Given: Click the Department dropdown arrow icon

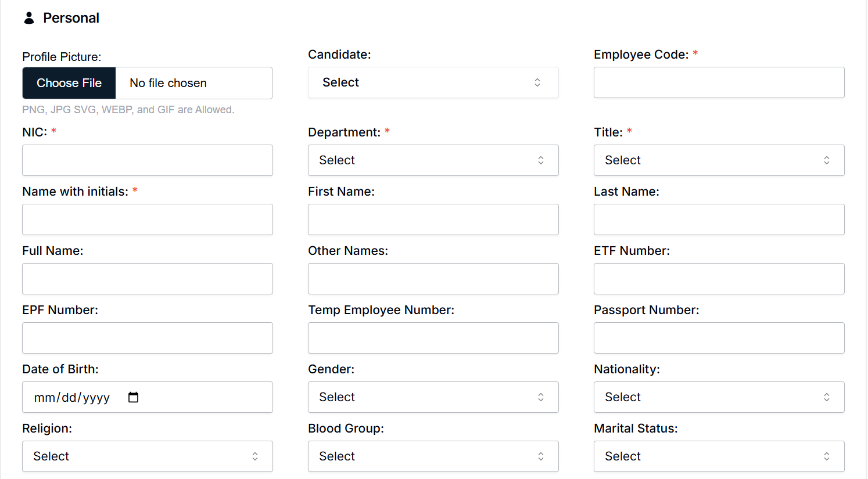Looking at the screenshot, I should click(540, 160).
